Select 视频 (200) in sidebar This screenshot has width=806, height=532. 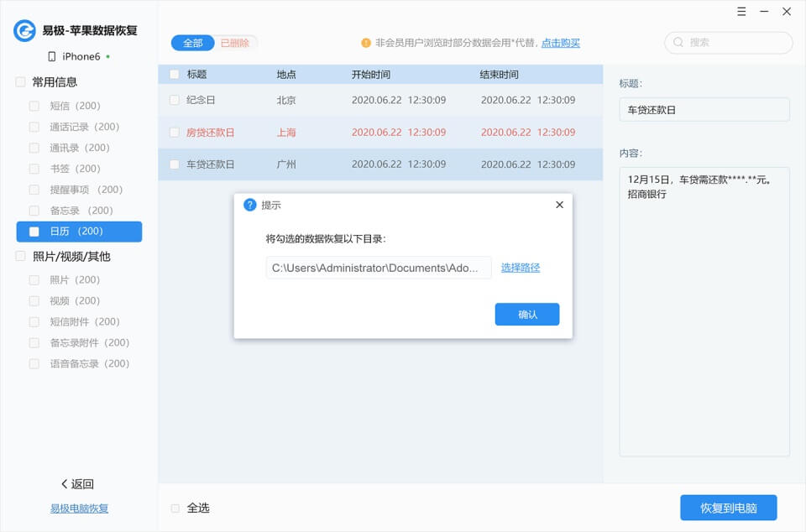75,301
